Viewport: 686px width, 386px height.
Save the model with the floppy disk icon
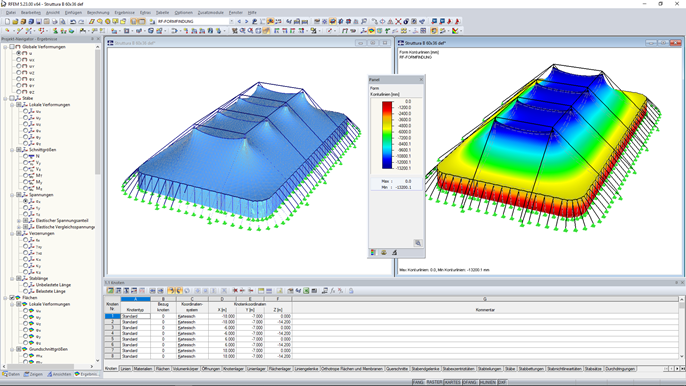click(x=39, y=21)
